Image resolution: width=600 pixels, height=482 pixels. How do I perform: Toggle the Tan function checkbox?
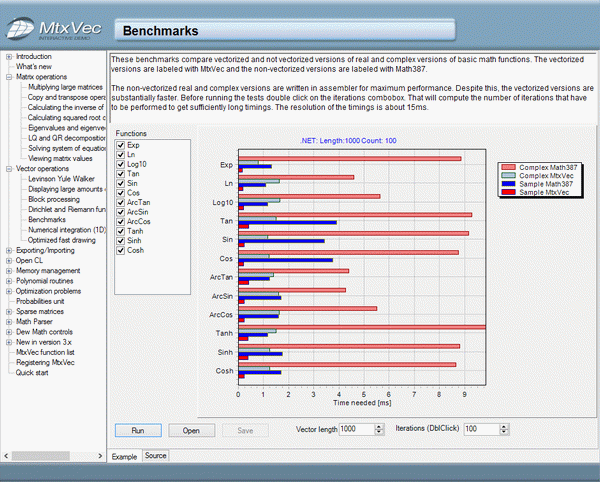tap(121, 174)
